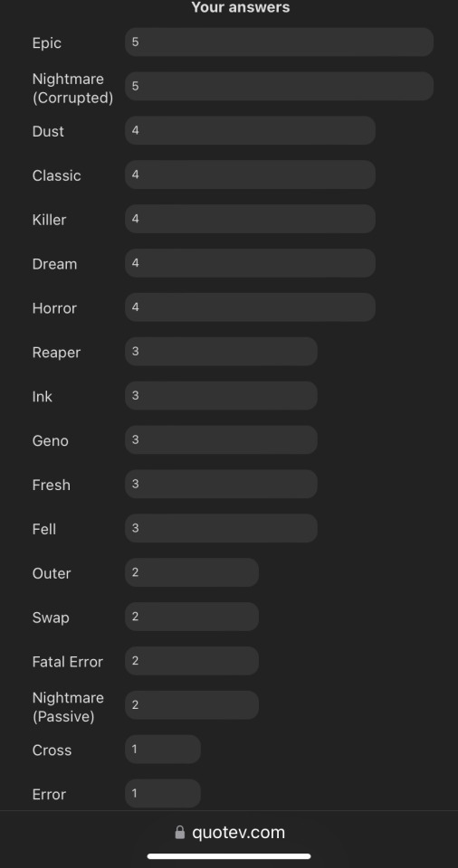Select the Horror score bar

click(250, 307)
